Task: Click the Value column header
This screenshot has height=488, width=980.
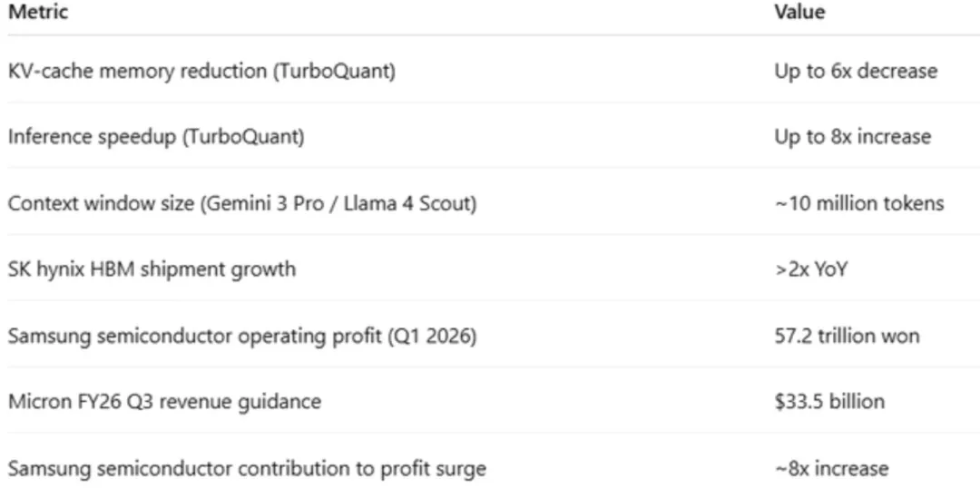Action: coord(799,12)
